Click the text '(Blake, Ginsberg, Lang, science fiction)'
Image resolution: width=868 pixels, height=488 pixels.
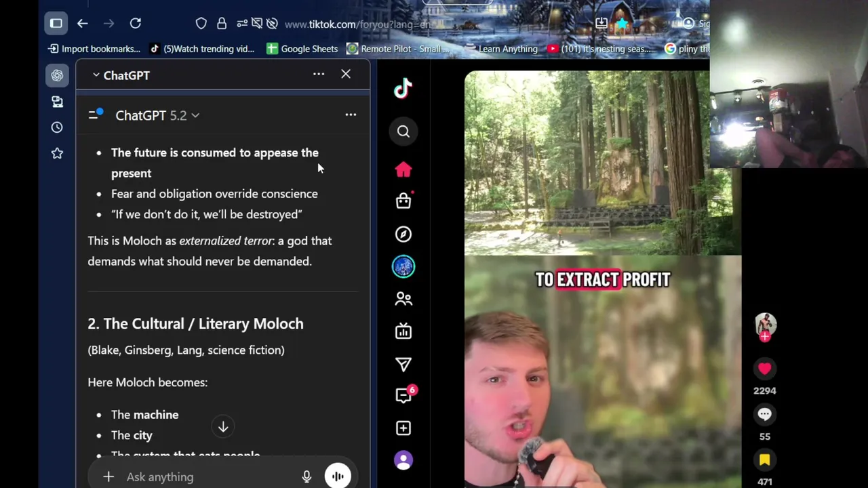[186, 350]
